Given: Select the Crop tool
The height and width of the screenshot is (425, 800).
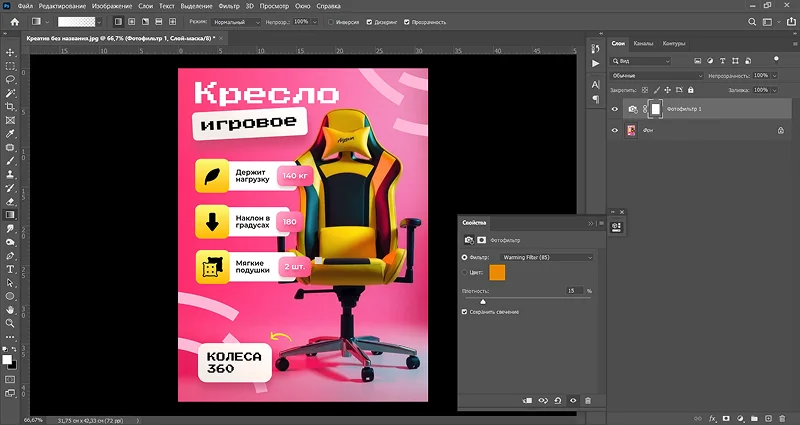Looking at the screenshot, I should (x=10, y=107).
